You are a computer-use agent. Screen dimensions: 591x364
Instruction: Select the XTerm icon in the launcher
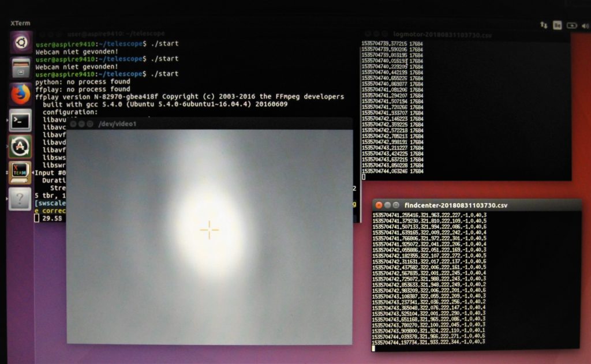point(21,172)
